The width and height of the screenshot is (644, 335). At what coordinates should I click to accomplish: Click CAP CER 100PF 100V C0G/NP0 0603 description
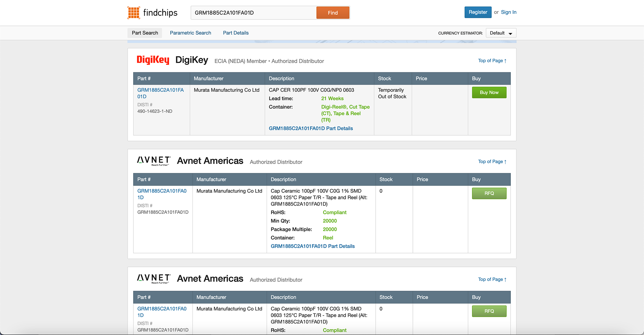[x=312, y=90]
